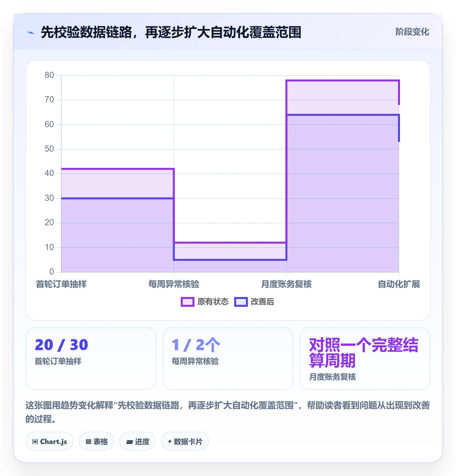Click the 月度账务复核 x-axis label

point(286,284)
